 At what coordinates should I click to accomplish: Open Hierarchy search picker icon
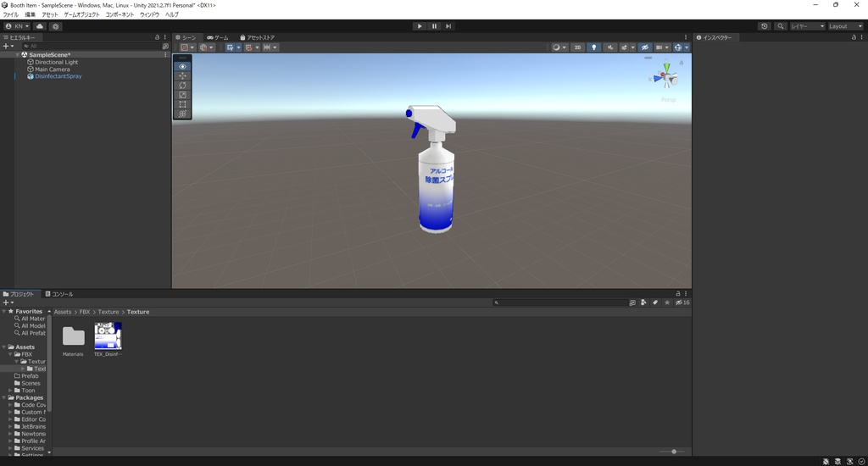coord(165,46)
